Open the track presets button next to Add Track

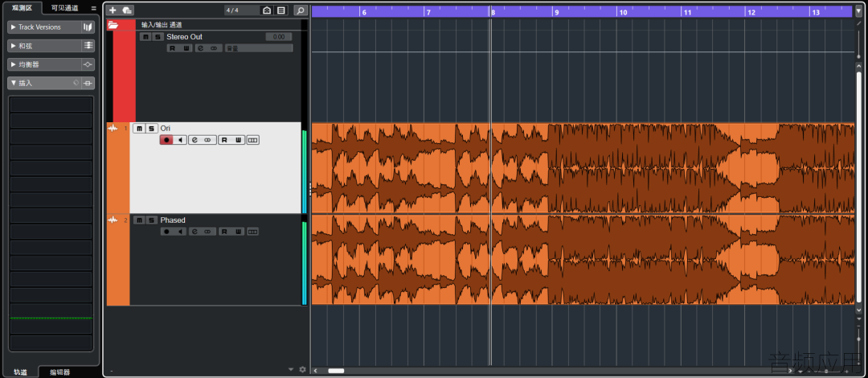pos(127,10)
